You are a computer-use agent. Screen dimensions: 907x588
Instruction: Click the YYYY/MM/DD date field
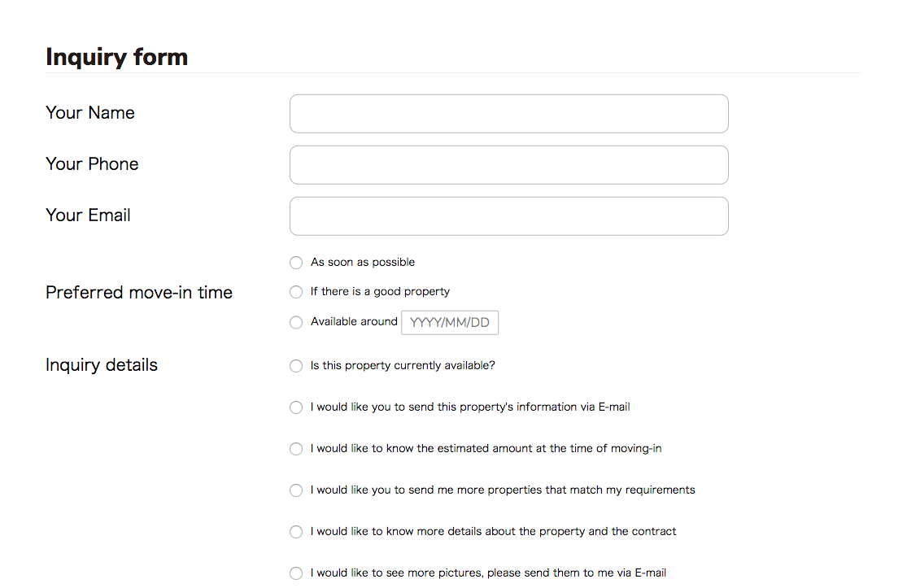450,323
